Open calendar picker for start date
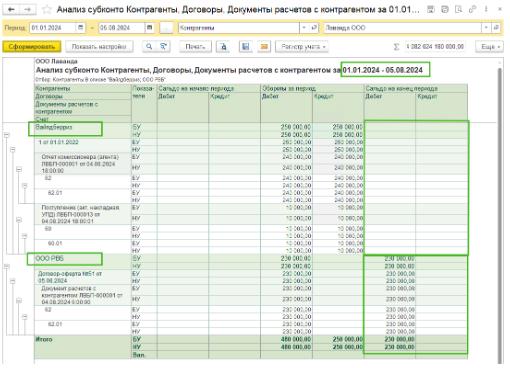Viewport: 510px width, 368px height. (80, 28)
